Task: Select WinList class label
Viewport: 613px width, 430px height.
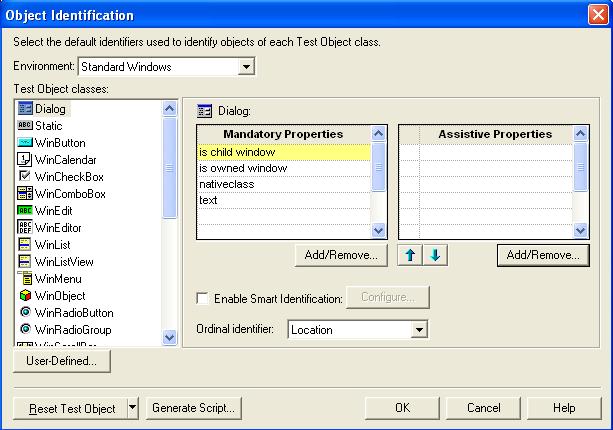Action: click(x=53, y=245)
